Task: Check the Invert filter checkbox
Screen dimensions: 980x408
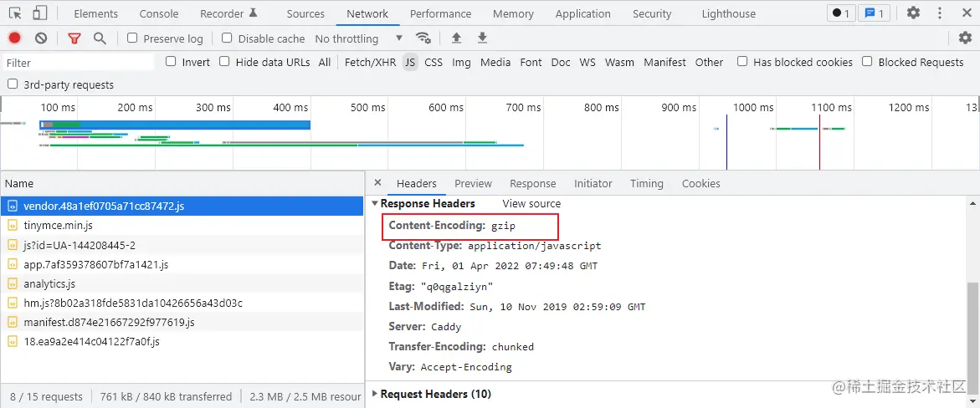Action: tap(171, 61)
